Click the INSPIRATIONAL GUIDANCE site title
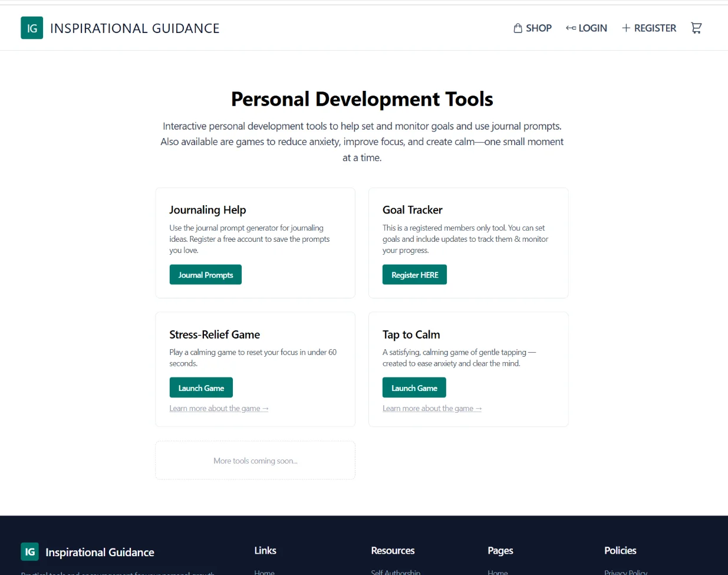Viewport: 728px width, 575px height. tap(134, 28)
